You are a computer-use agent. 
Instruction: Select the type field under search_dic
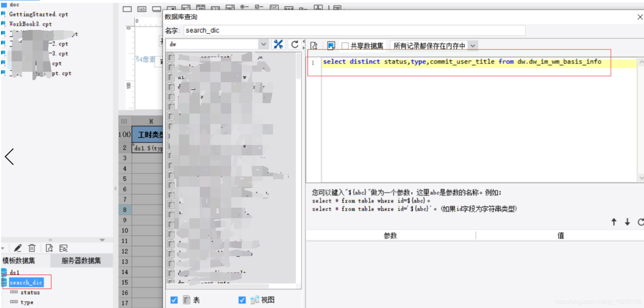tap(27, 302)
